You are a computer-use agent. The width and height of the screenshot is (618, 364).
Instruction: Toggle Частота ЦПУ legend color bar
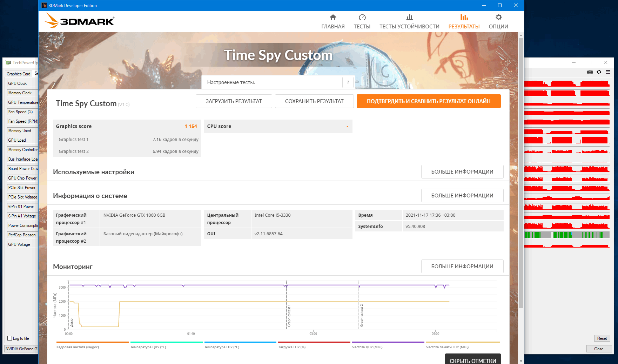click(x=388, y=342)
